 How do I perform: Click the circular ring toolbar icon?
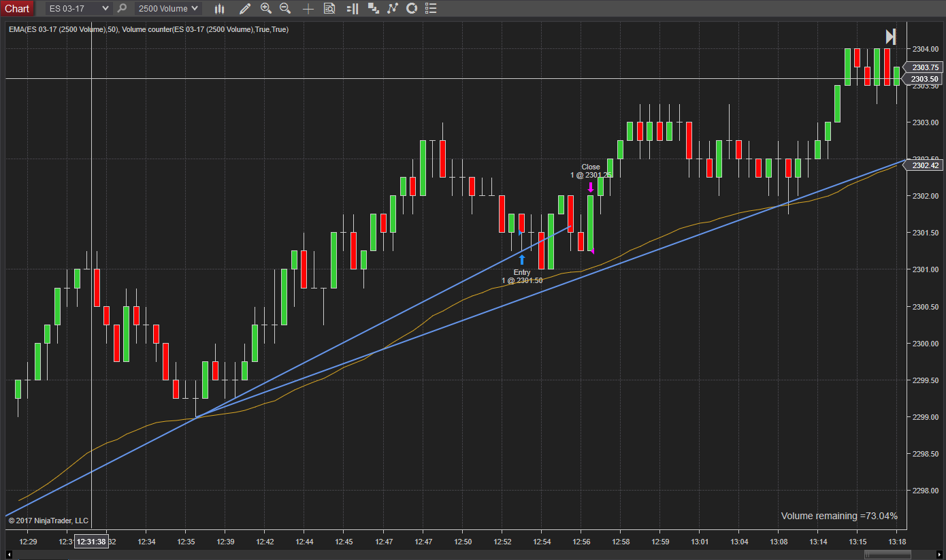(411, 9)
